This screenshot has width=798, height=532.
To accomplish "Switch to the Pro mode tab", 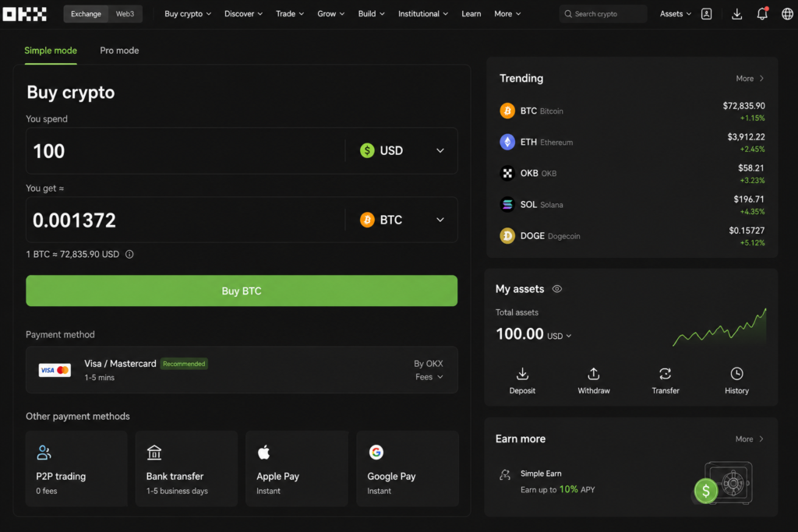I will pyautogui.click(x=119, y=51).
